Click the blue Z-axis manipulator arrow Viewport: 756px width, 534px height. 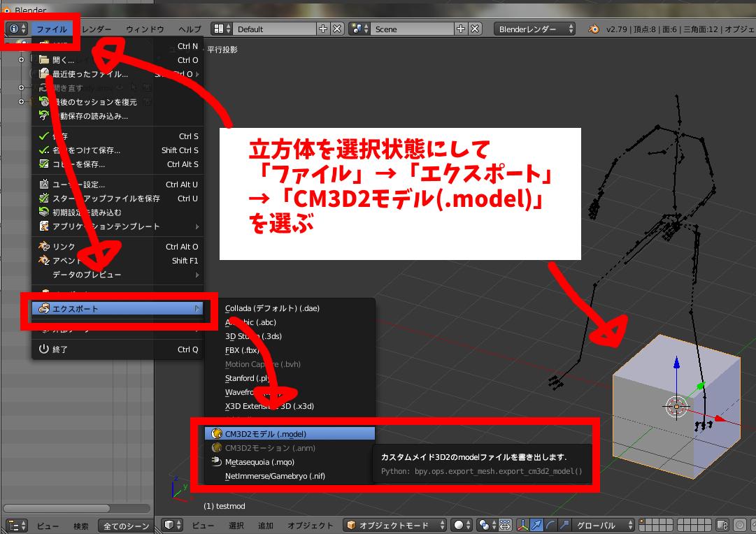point(676,363)
